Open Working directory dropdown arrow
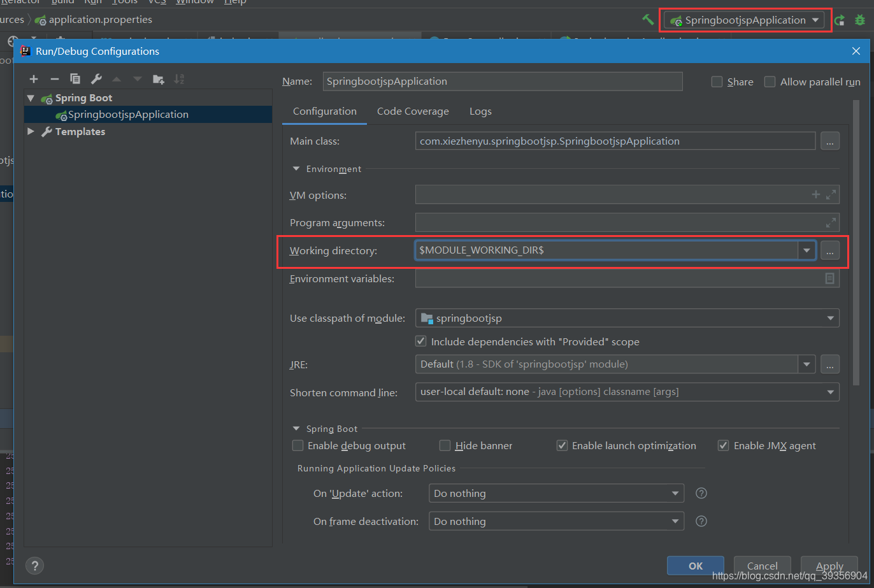874x588 pixels. [806, 250]
